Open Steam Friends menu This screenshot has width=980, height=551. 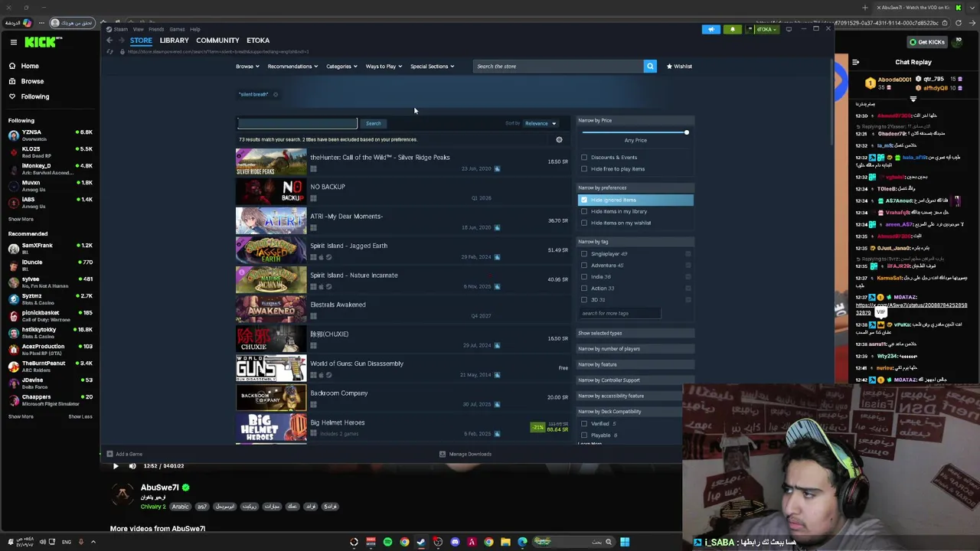point(156,29)
